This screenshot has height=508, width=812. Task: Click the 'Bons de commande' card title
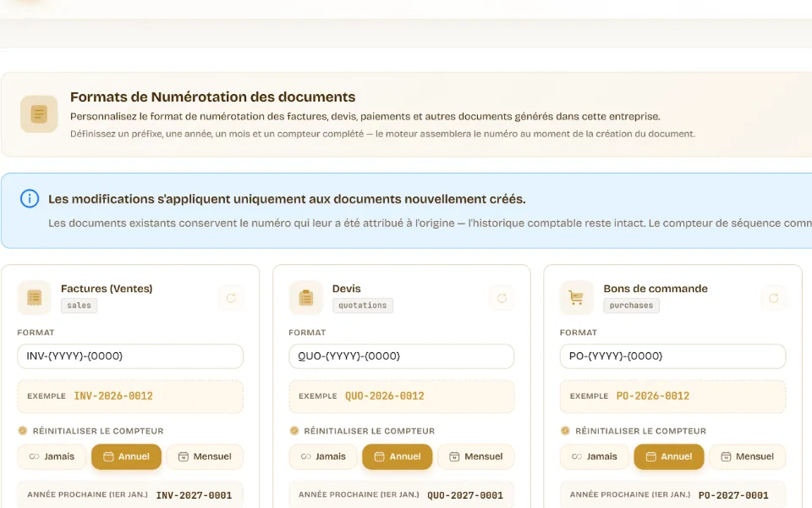coord(656,289)
